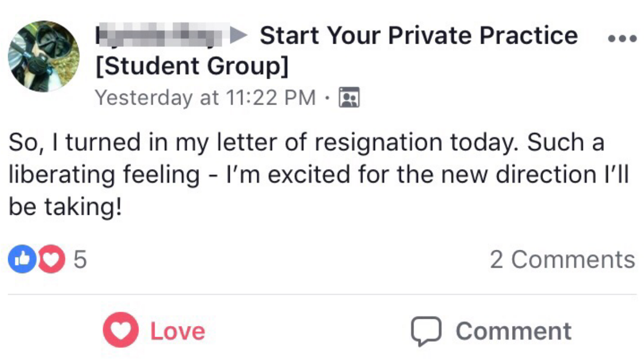Click the speech bubble comment icon
644x362 pixels.
point(426,331)
